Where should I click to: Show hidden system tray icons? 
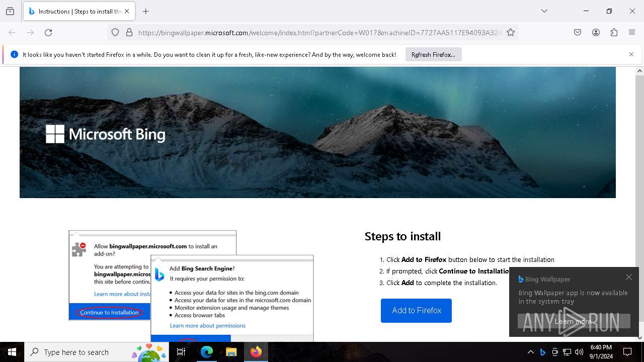530,352
